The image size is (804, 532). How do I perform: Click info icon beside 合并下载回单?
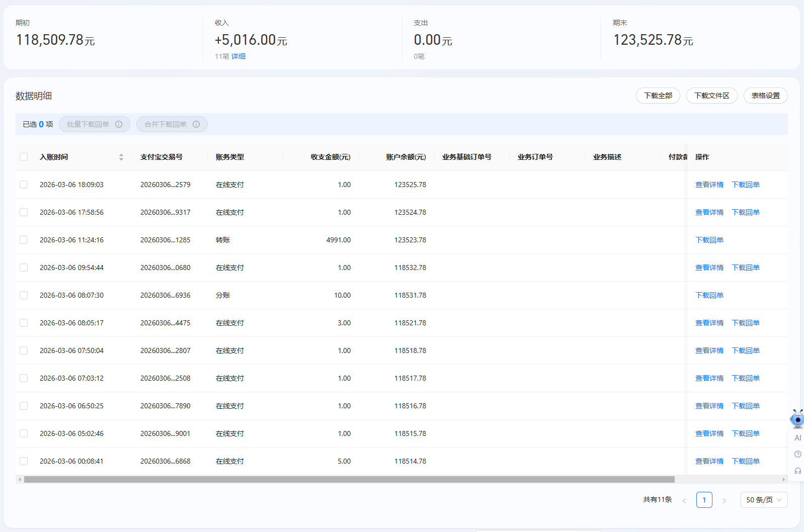coord(196,124)
